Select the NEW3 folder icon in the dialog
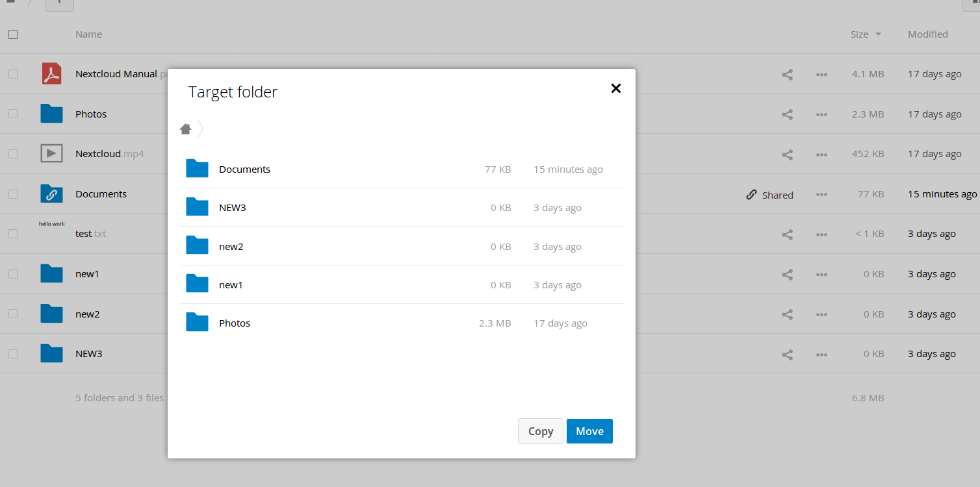980x487 pixels. pyautogui.click(x=197, y=207)
